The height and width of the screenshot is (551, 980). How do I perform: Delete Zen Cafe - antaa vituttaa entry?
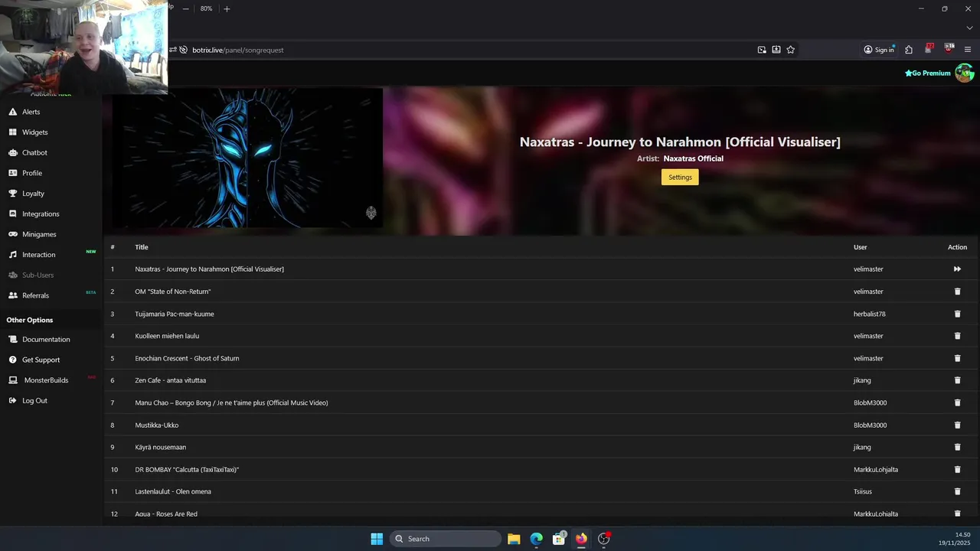(957, 380)
